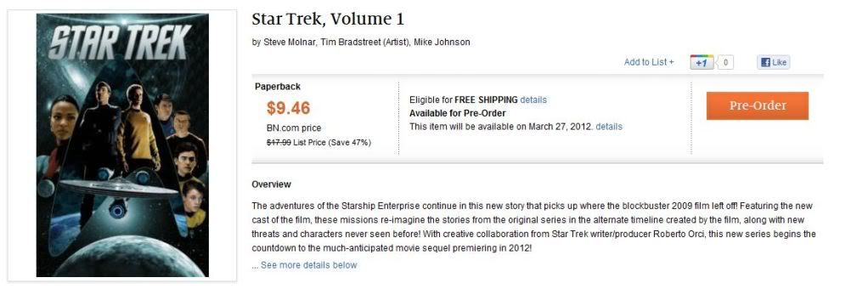The image size is (868, 306).
Task: Open the details link beside FREE SHIPPING
Action: click(x=533, y=99)
